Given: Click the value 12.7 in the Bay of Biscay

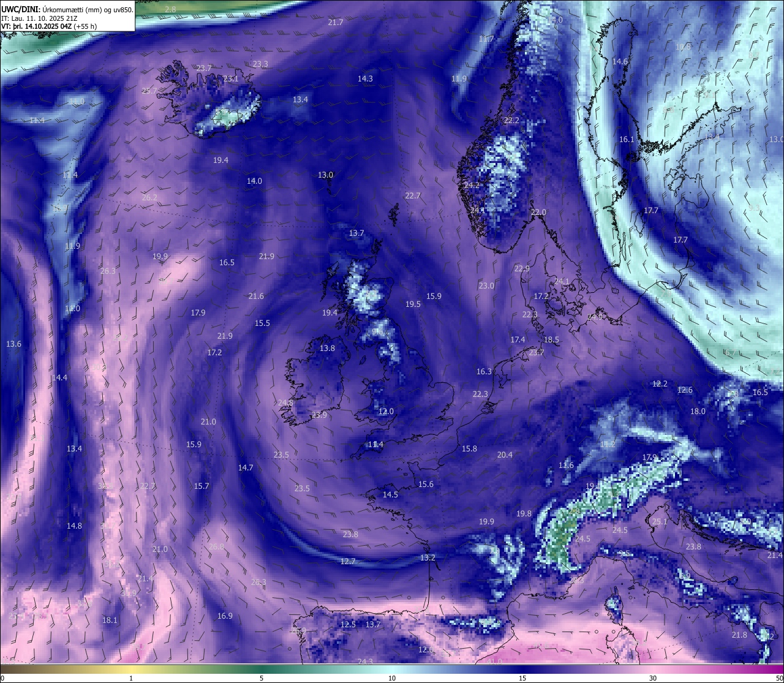Looking at the screenshot, I should tap(348, 562).
